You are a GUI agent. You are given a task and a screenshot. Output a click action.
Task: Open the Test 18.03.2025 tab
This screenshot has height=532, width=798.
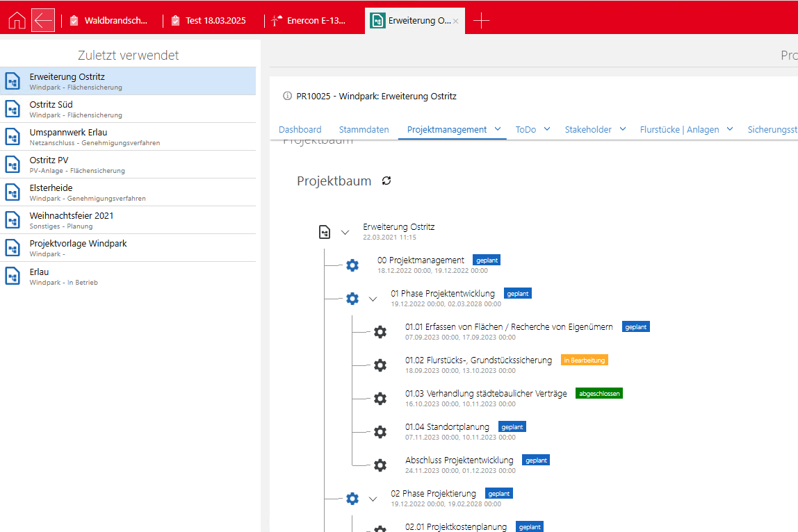[215, 21]
